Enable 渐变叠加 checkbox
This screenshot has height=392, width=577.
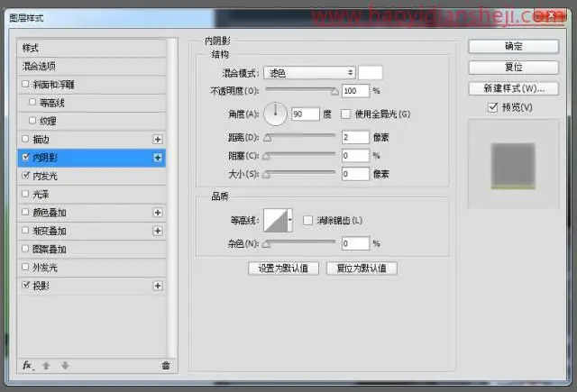25,230
